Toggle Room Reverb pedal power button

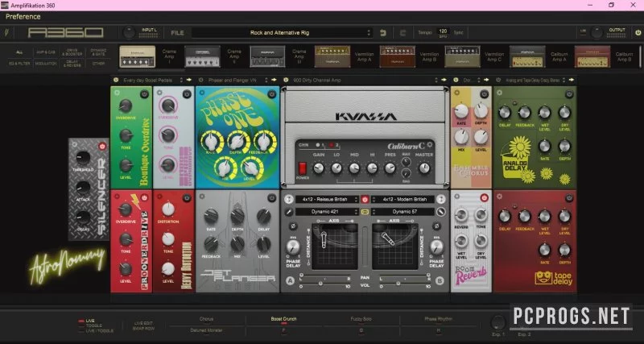(x=485, y=197)
